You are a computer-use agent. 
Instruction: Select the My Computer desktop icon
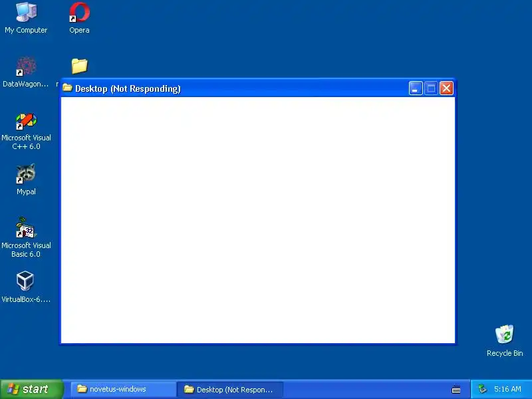[26, 18]
